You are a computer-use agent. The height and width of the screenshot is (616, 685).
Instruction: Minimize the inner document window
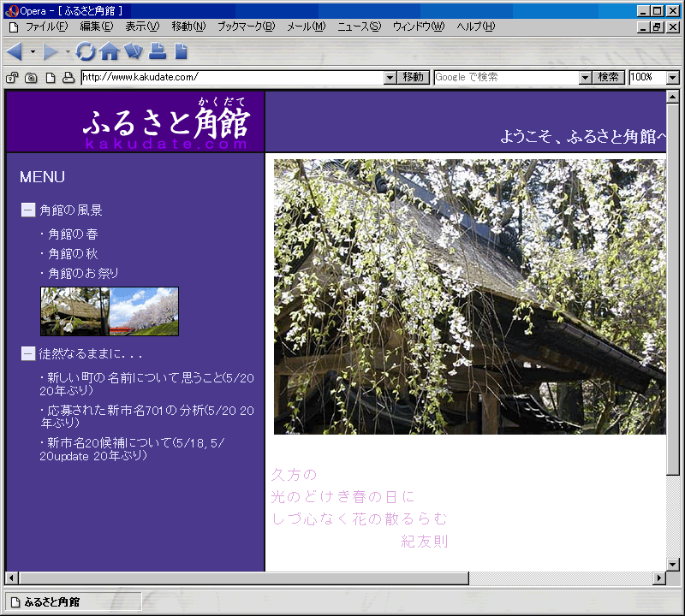(x=643, y=27)
